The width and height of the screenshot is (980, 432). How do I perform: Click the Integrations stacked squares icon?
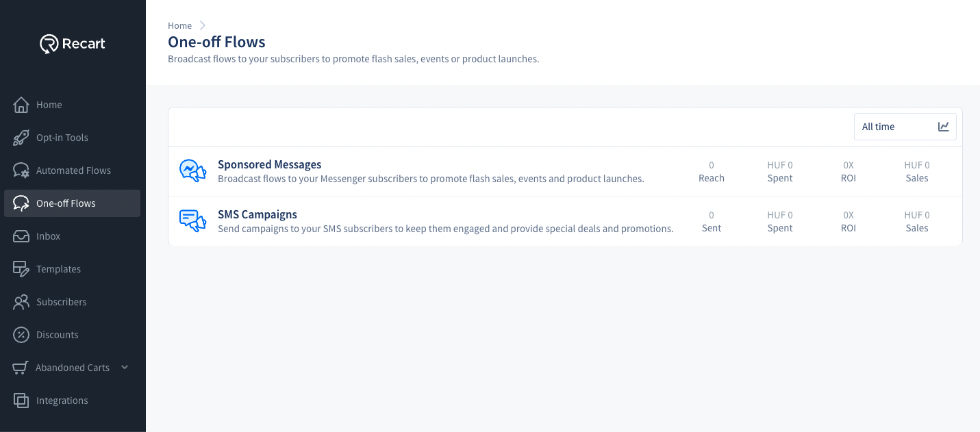21,401
